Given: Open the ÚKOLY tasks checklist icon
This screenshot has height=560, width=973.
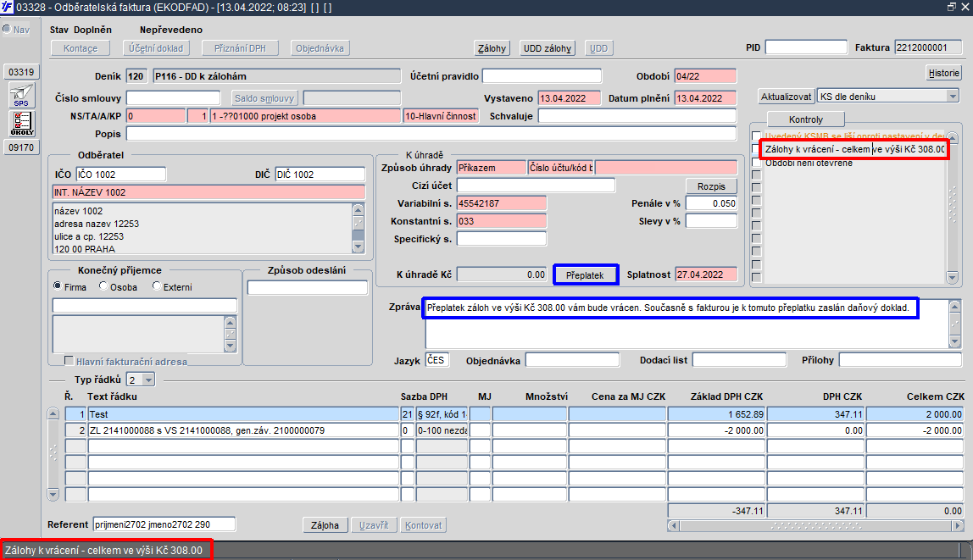Looking at the screenshot, I should [22, 124].
